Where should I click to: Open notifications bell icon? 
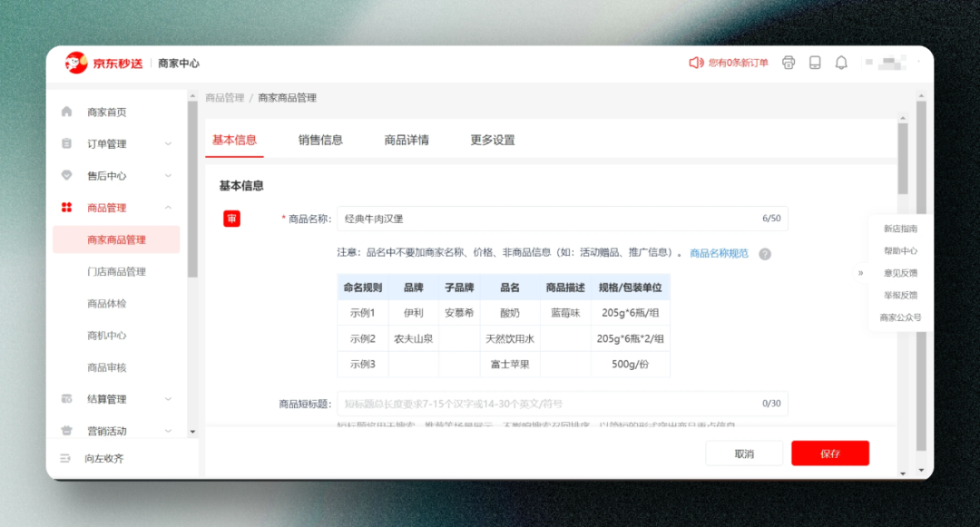click(841, 63)
